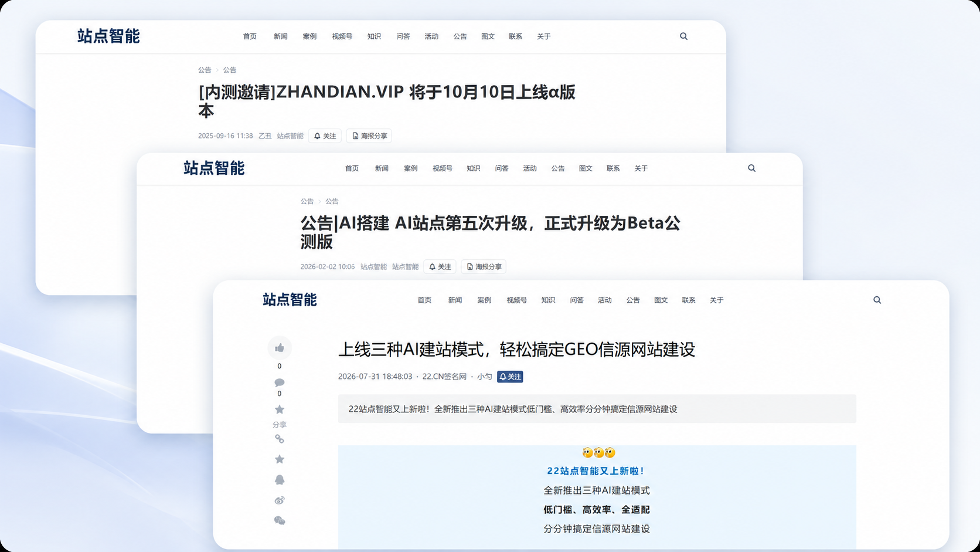This screenshot has height=552, width=980.
Task: Go to 知识 in the back window nav
Action: click(374, 36)
